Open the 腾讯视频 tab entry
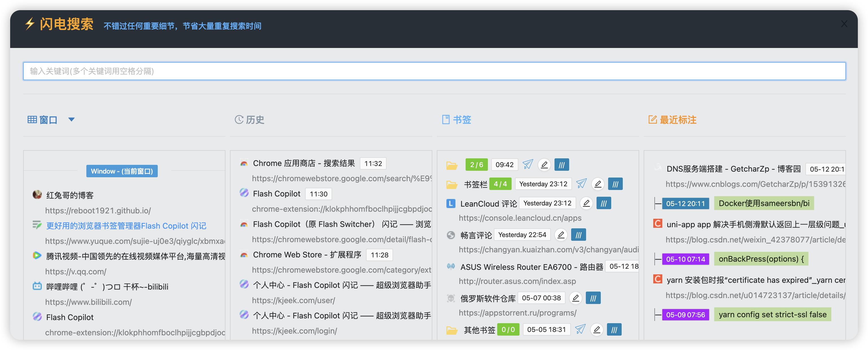Viewport: 868px width, 350px height. pyautogui.click(x=135, y=256)
